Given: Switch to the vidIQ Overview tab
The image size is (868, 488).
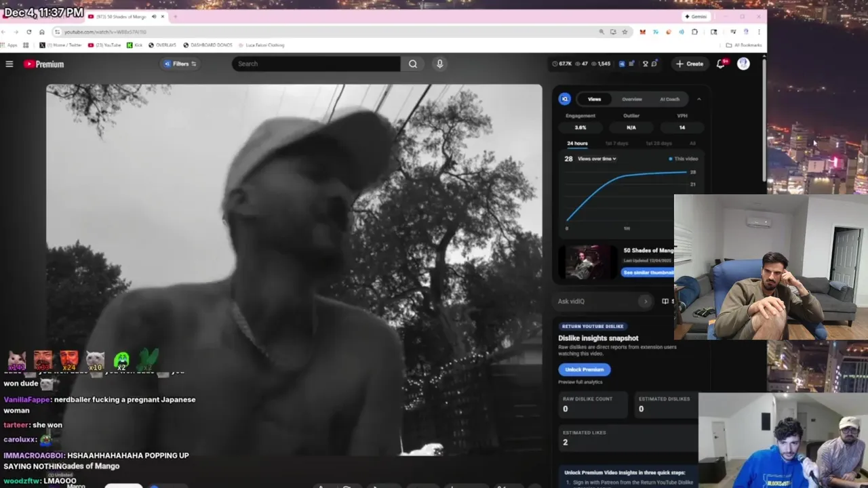Looking at the screenshot, I should pyautogui.click(x=632, y=99).
